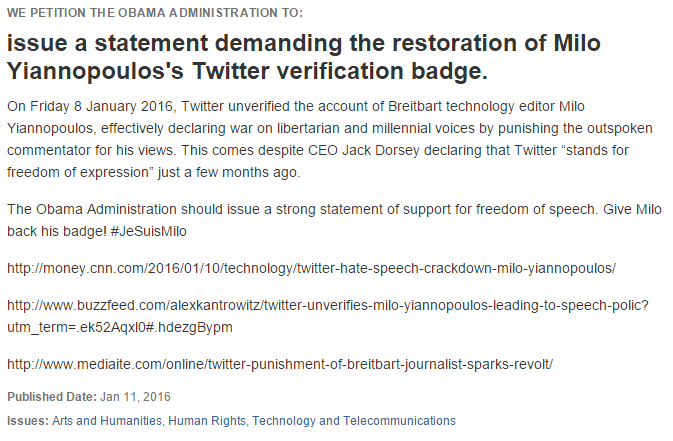
Task: Select the Technology and Telecommunications issue
Action: 354,421
